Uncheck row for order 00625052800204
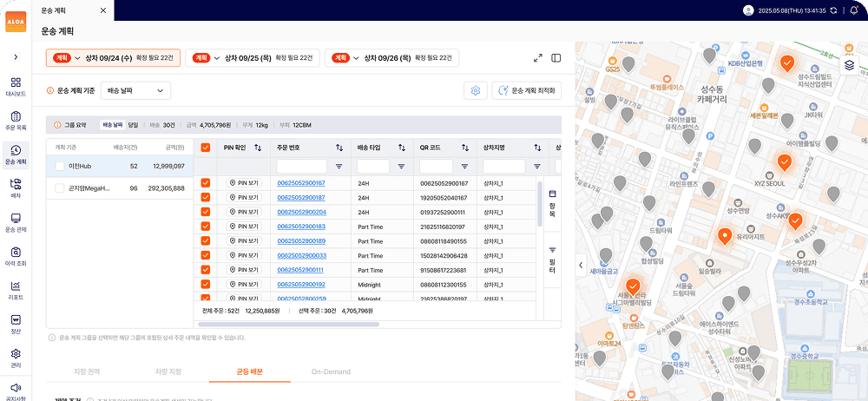This screenshot has height=401, width=868. (206, 212)
